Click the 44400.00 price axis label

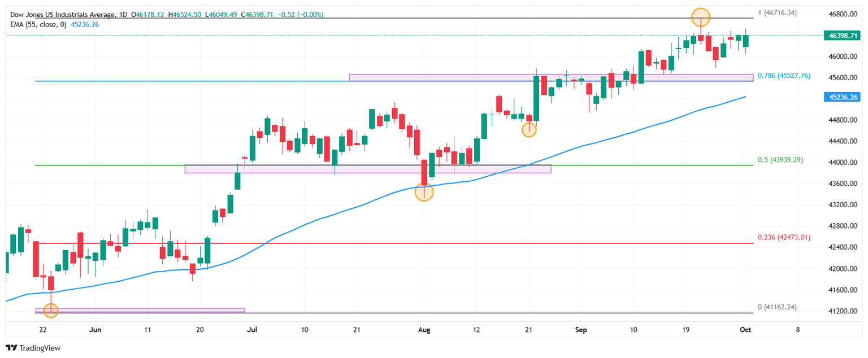[844, 141]
